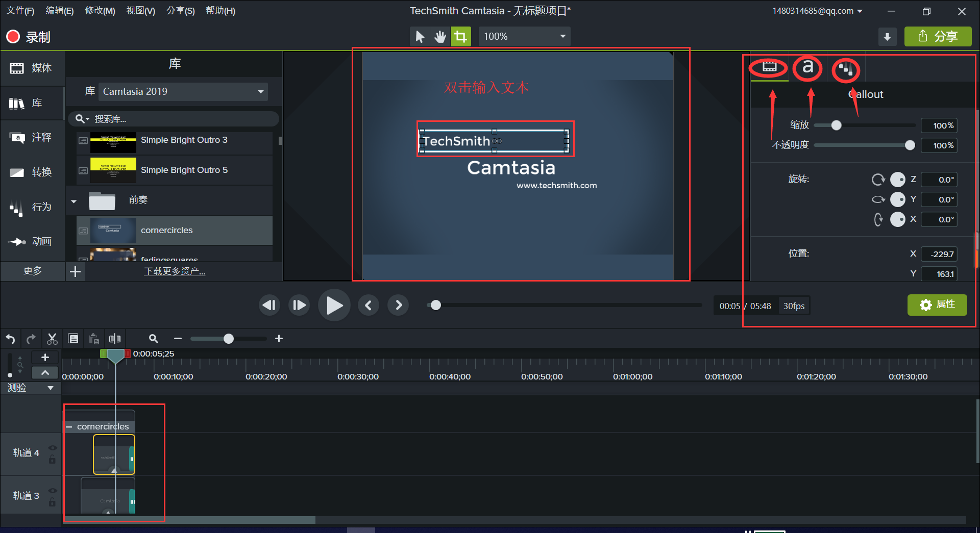This screenshot has width=980, height=533.
Task: Switch to the 注释 annotations tab
Action: 32,138
